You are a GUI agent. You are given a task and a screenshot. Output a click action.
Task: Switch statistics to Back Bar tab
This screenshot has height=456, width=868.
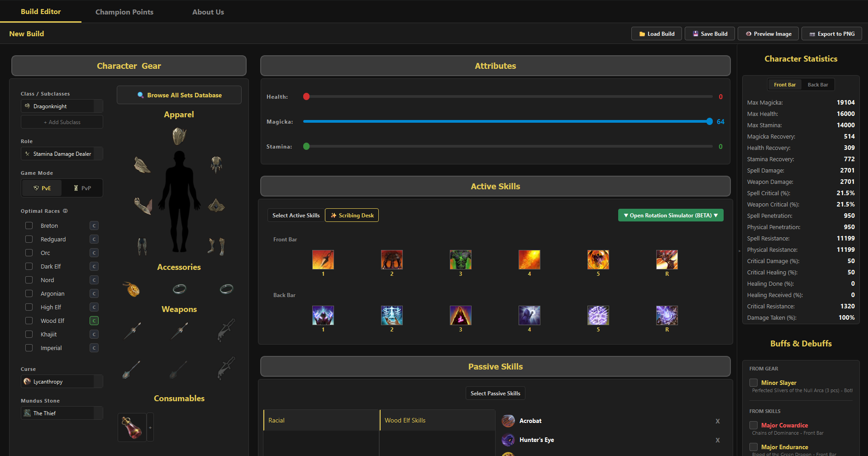point(818,85)
